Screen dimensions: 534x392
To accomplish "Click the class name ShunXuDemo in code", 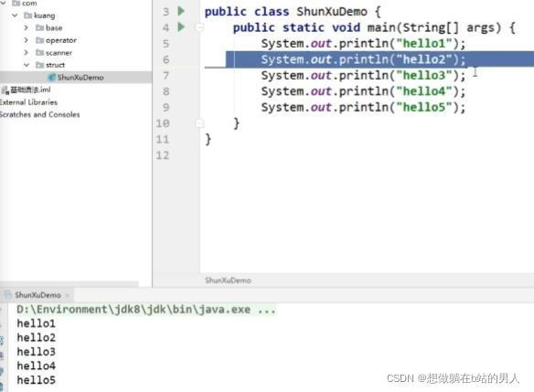I will click(332, 12).
